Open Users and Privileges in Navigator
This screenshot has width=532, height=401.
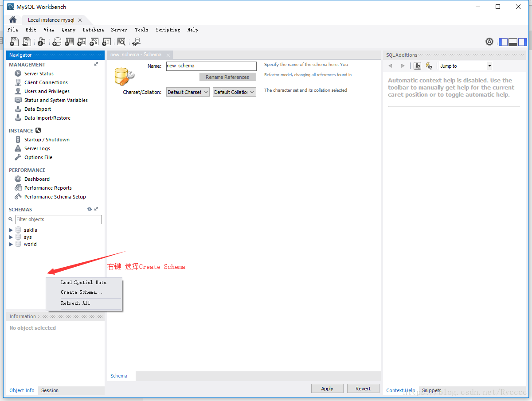[47, 91]
